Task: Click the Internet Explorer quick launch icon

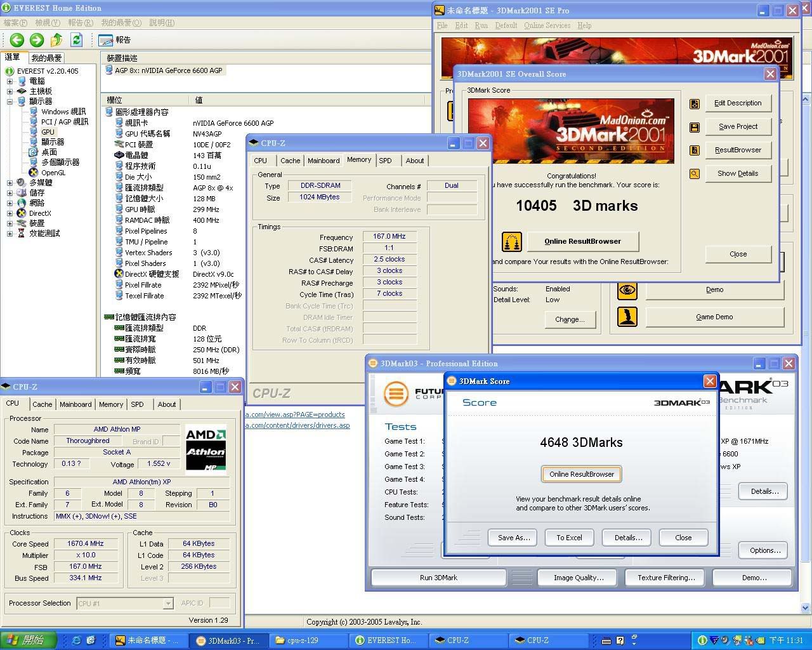Action: pos(77,640)
